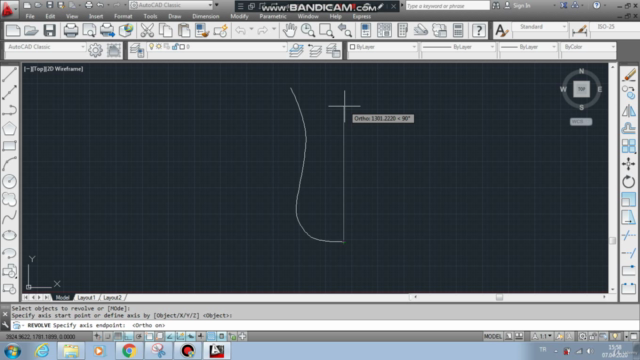640x360 pixels.
Task: Click the Zoom Previous icon
Action: [x=345, y=30]
